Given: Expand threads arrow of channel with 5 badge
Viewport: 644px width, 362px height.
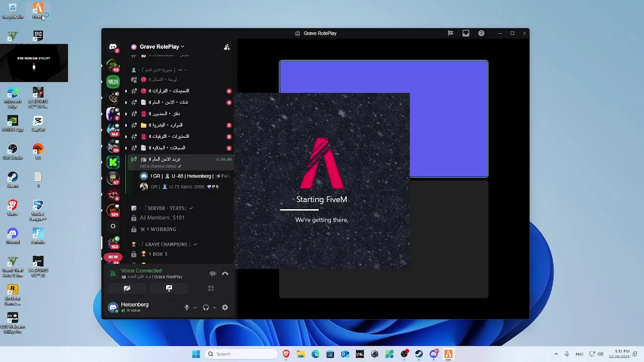Looking at the screenshot, I should click(x=126, y=136).
